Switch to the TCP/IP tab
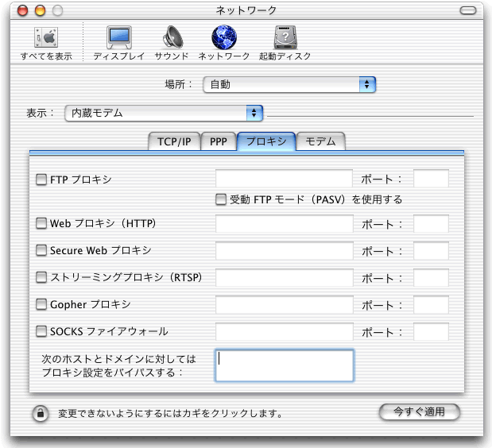Image resolution: width=492 pixels, height=448 pixels. click(x=173, y=142)
